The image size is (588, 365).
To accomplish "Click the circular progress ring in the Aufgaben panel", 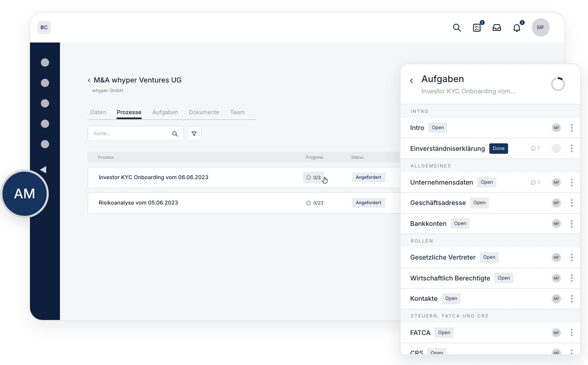I will (x=558, y=84).
